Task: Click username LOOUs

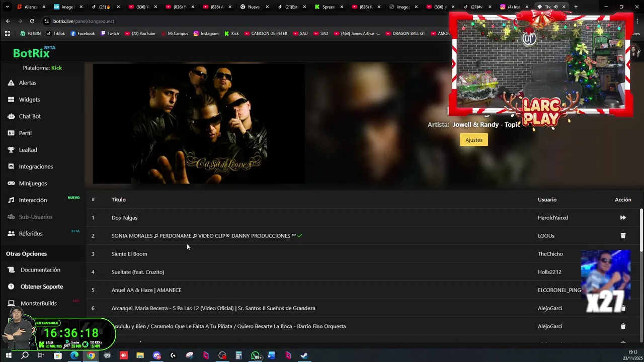Action: click(x=546, y=236)
